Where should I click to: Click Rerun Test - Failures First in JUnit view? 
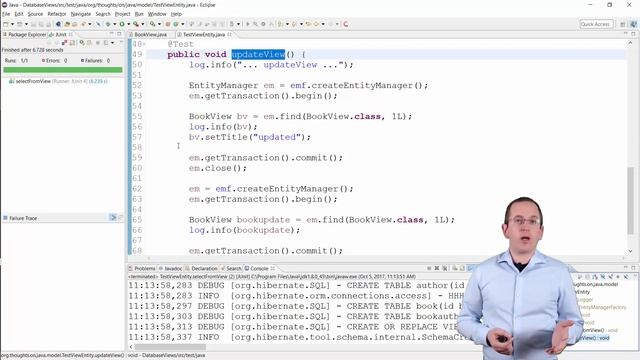tap(89, 42)
